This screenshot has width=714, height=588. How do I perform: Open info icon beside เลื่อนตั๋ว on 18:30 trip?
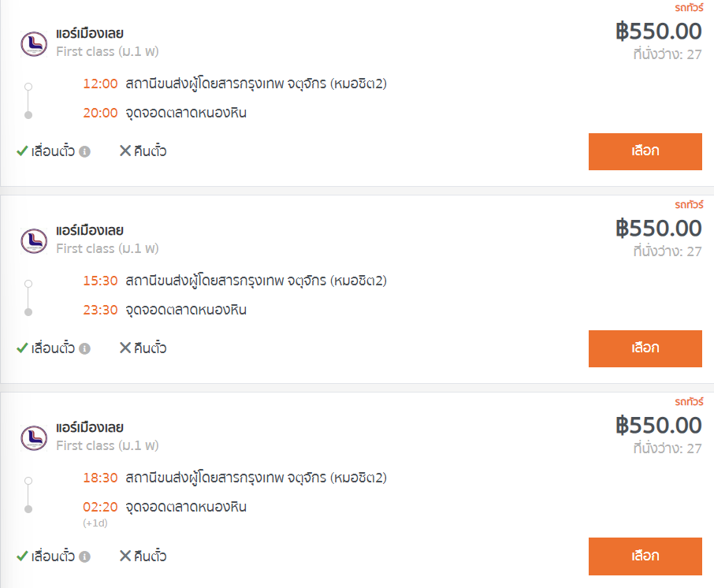(x=84, y=556)
